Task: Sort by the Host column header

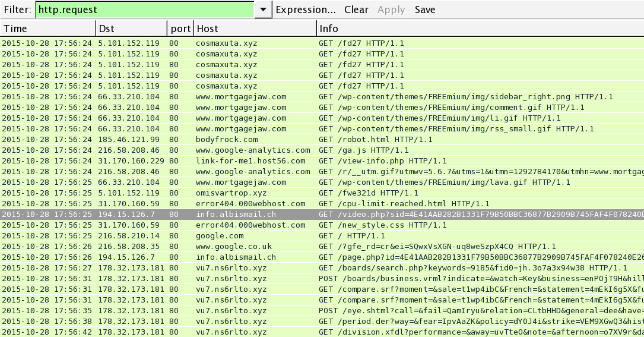Action: click(x=255, y=29)
